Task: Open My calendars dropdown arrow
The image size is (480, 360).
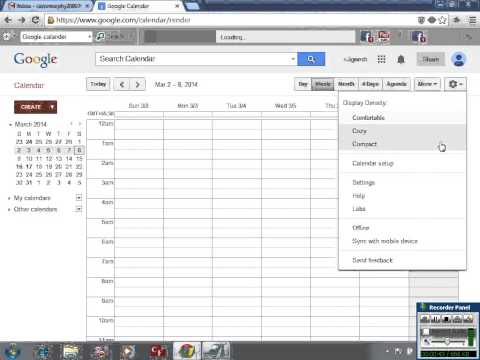Action: pos(79,198)
